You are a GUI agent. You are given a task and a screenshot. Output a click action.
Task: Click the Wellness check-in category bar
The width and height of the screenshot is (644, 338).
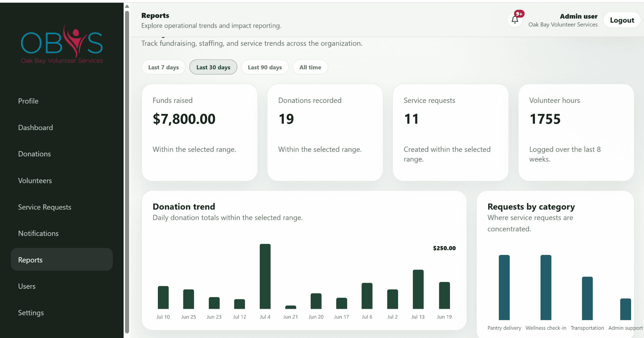coord(546,287)
